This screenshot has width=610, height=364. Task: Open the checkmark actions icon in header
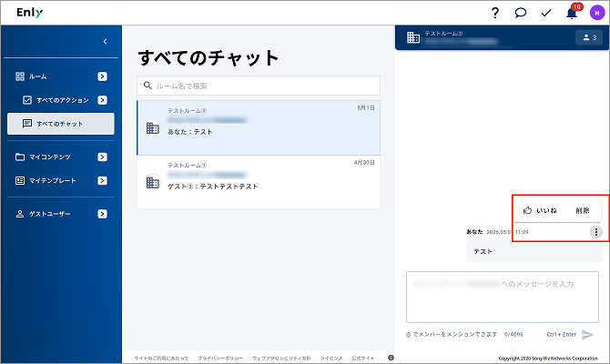pyautogui.click(x=546, y=13)
